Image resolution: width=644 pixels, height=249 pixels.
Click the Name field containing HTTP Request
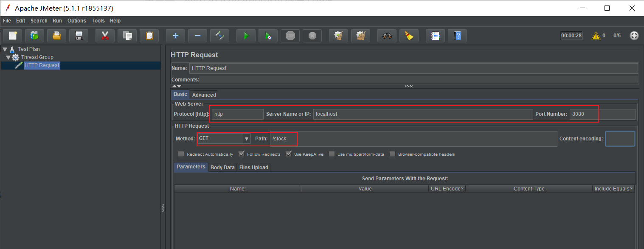[x=413, y=68]
